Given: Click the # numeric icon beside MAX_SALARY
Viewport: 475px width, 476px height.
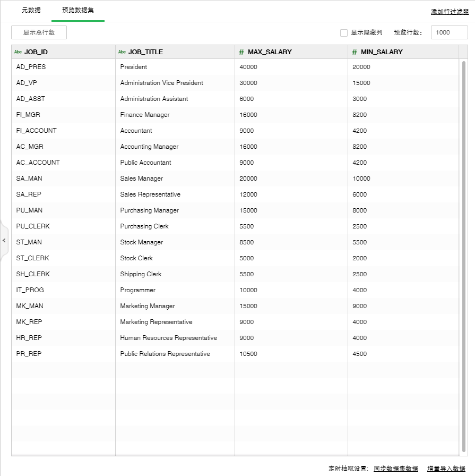Looking at the screenshot, I should pyautogui.click(x=241, y=52).
